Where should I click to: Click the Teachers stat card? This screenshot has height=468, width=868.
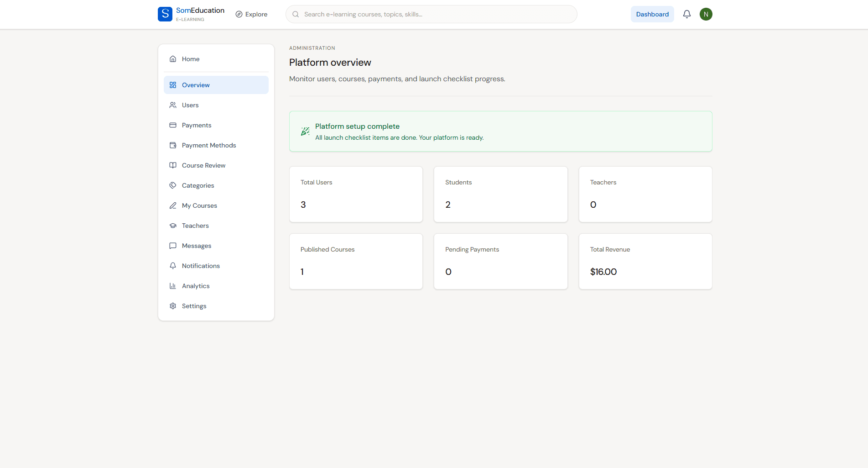[645, 195]
